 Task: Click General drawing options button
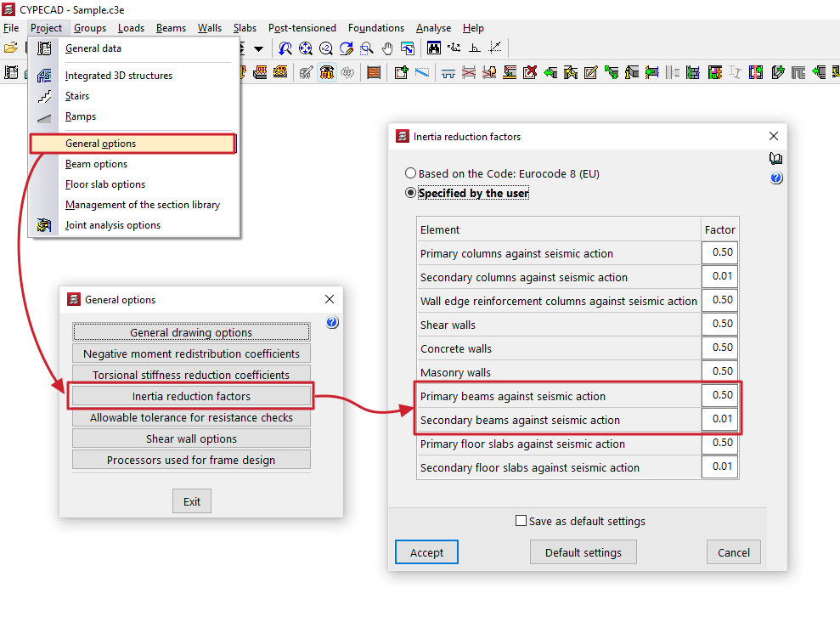[x=191, y=332]
